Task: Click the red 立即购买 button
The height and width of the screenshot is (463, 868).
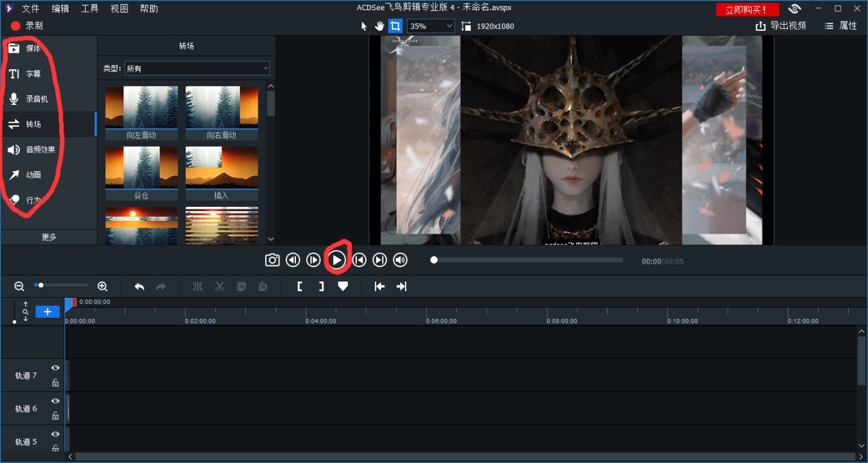Action: 747,10
